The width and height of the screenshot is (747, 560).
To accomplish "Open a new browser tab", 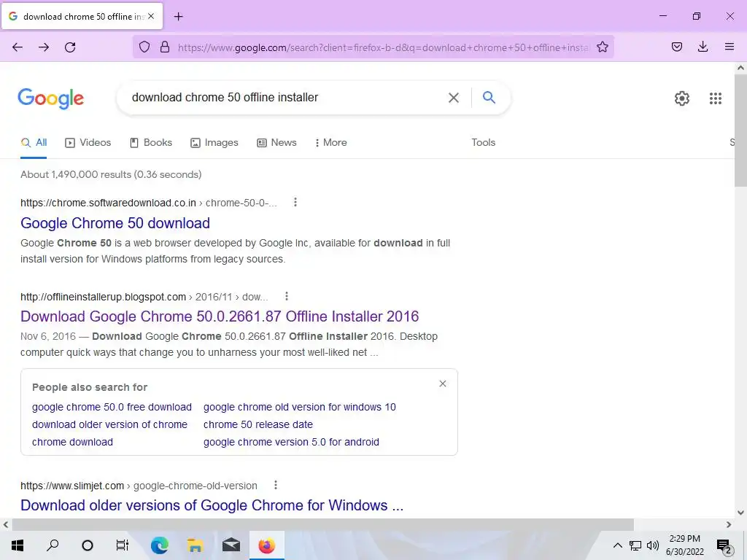I will 178,17.
